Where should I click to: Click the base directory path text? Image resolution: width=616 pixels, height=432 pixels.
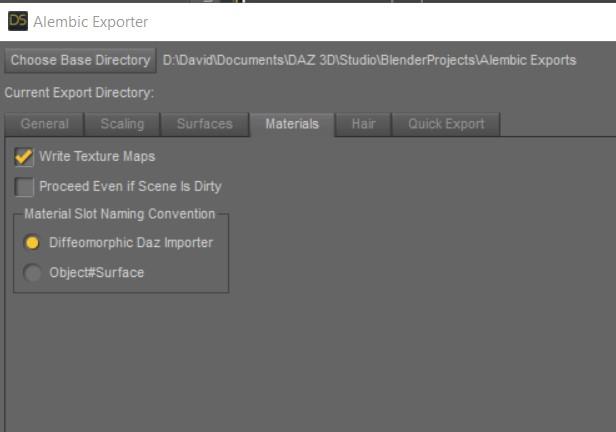[x=369, y=60]
